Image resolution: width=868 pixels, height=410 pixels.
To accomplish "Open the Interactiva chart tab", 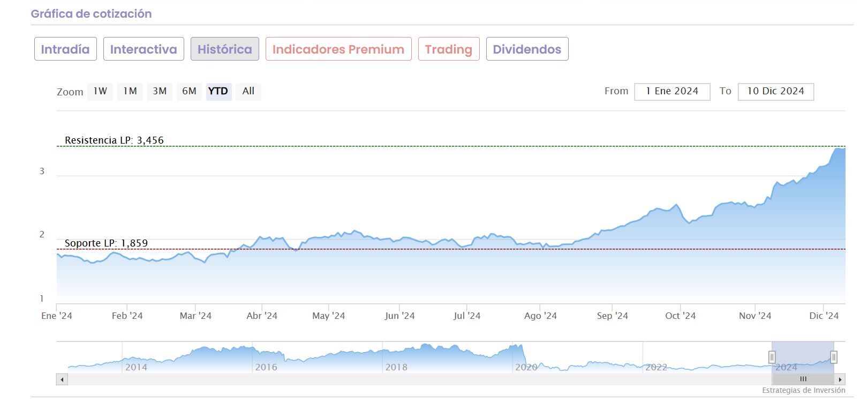I will click(x=144, y=49).
